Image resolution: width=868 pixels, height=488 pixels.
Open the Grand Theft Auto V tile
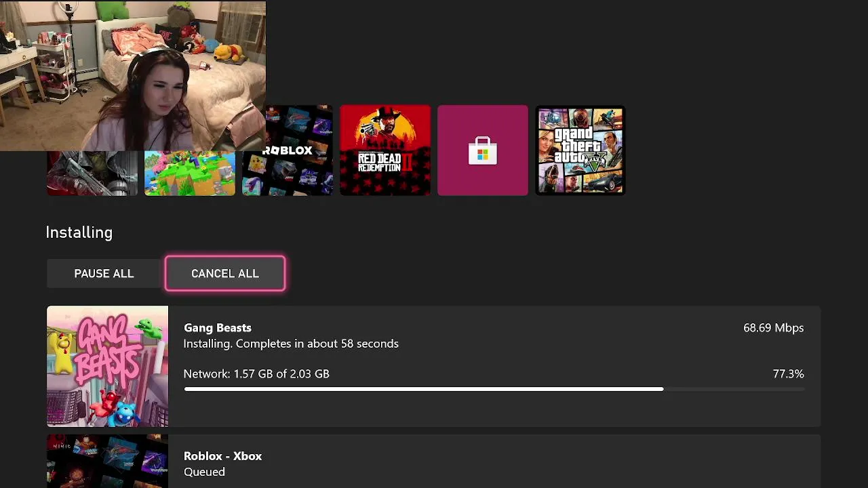coord(580,150)
